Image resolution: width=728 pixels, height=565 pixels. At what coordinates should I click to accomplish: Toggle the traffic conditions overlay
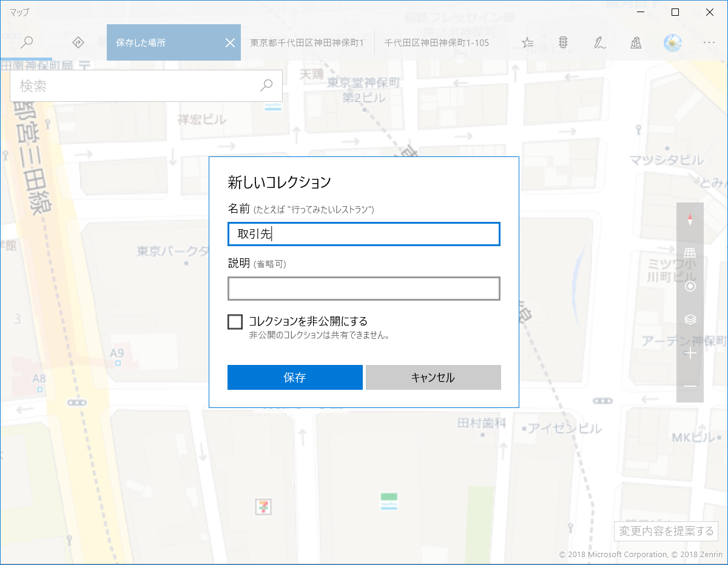(x=563, y=42)
